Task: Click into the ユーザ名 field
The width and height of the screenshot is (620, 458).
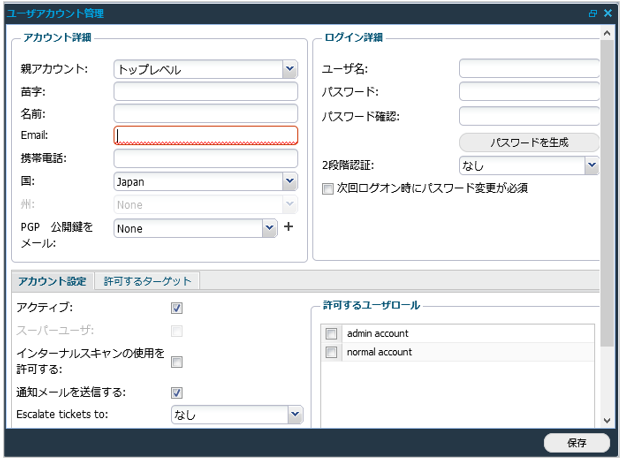Action: coord(529,68)
